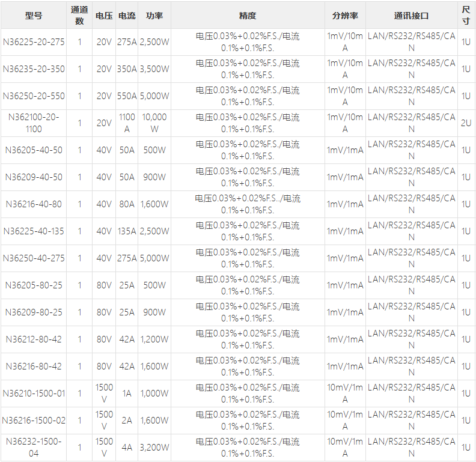Select the 分辨率 header cell
The image size is (476, 462).
click(x=345, y=16)
